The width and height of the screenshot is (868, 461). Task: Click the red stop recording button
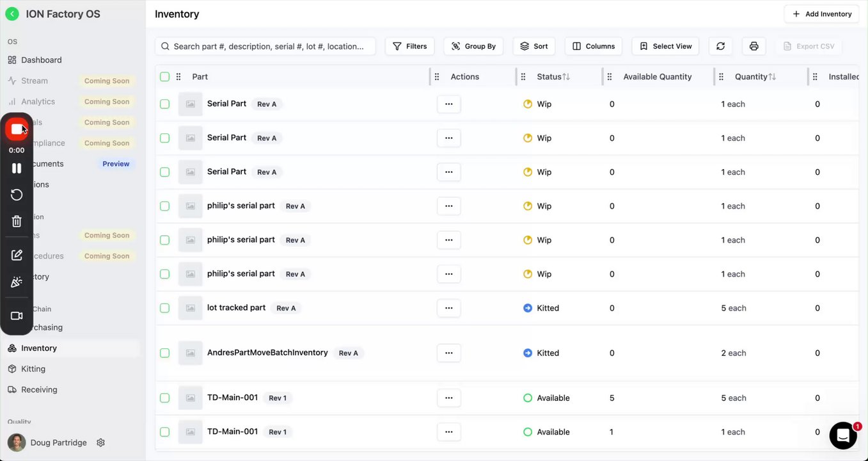(17, 129)
